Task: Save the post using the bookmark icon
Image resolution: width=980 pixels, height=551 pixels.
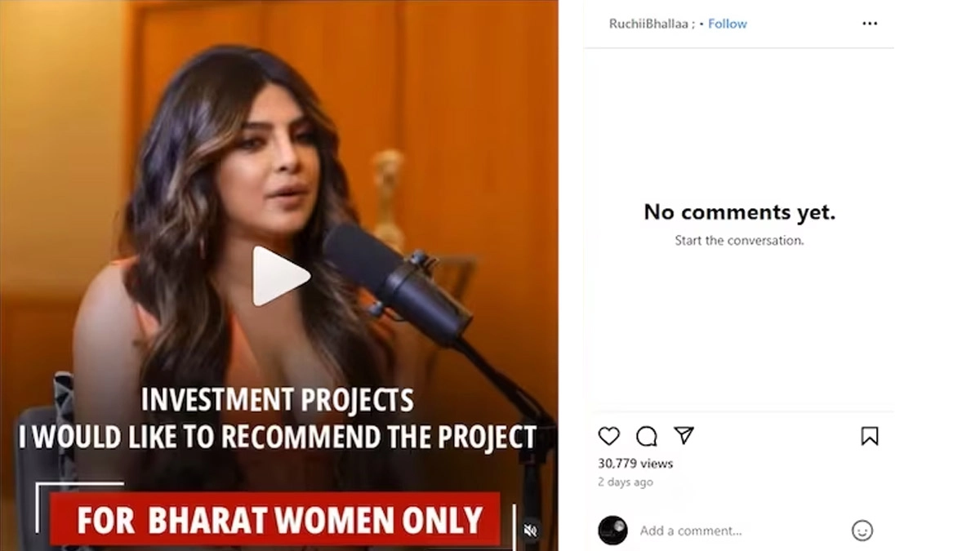Action: click(x=870, y=436)
